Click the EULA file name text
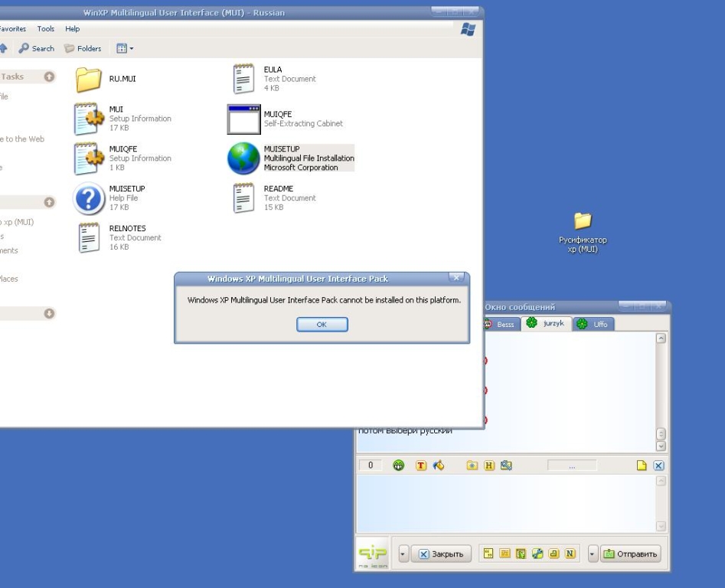The image size is (725, 588). click(x=273, y=70)
